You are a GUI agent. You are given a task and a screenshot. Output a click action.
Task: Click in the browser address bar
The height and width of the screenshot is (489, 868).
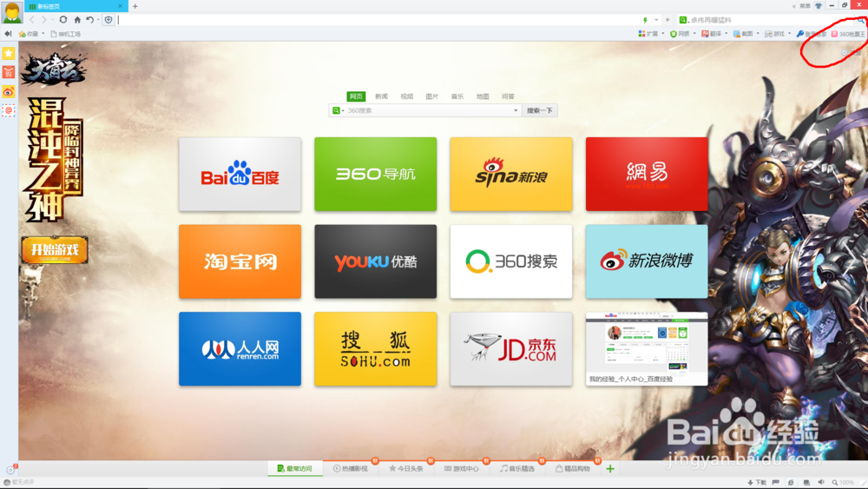coord(378,20)
